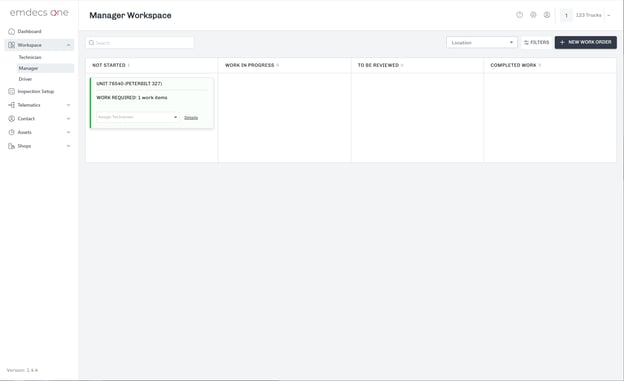
Task: Click the info icon beside COMPLETED WORK
Action: 540,65
